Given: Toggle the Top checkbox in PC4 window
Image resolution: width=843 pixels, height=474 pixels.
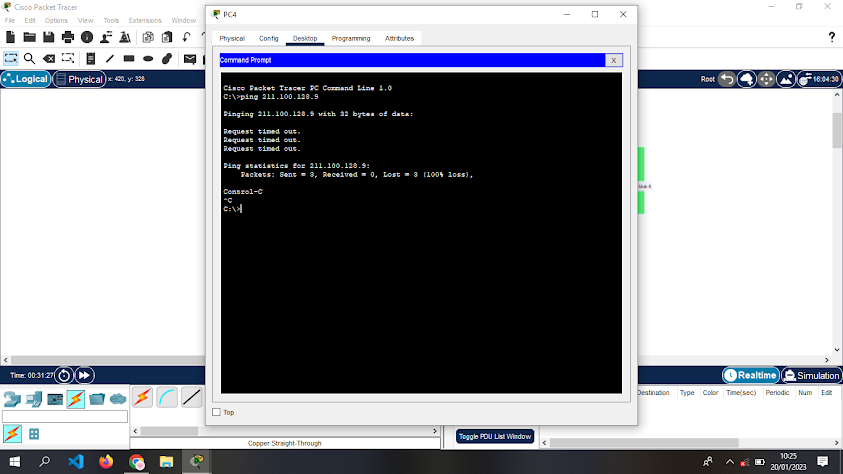Looking at the screenshot, I should 216,412.
